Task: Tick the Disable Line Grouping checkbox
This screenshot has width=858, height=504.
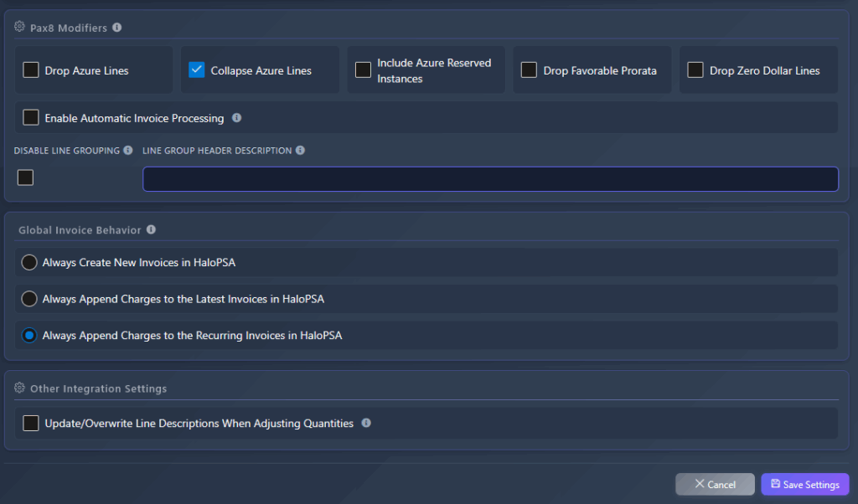Action: [25, 177]
